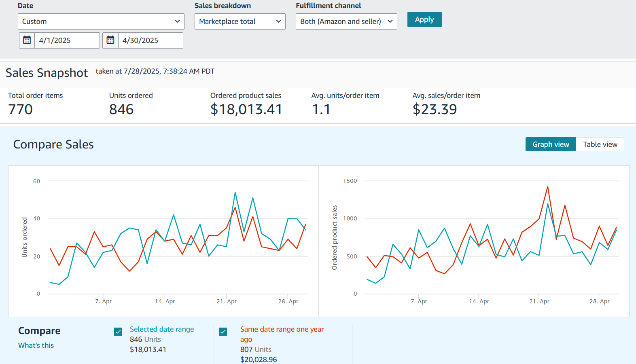Uncheck Same date range one year ago
The height and width of the screenshot is (364, 636).
(223, 332)
